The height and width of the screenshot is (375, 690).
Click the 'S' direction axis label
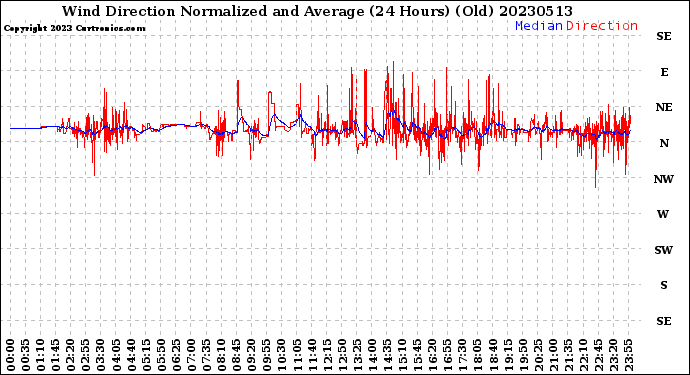click(x=664, y=285)
